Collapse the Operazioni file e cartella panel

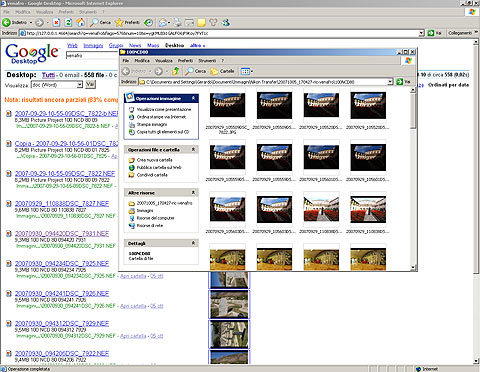click(x=193, y=149)
